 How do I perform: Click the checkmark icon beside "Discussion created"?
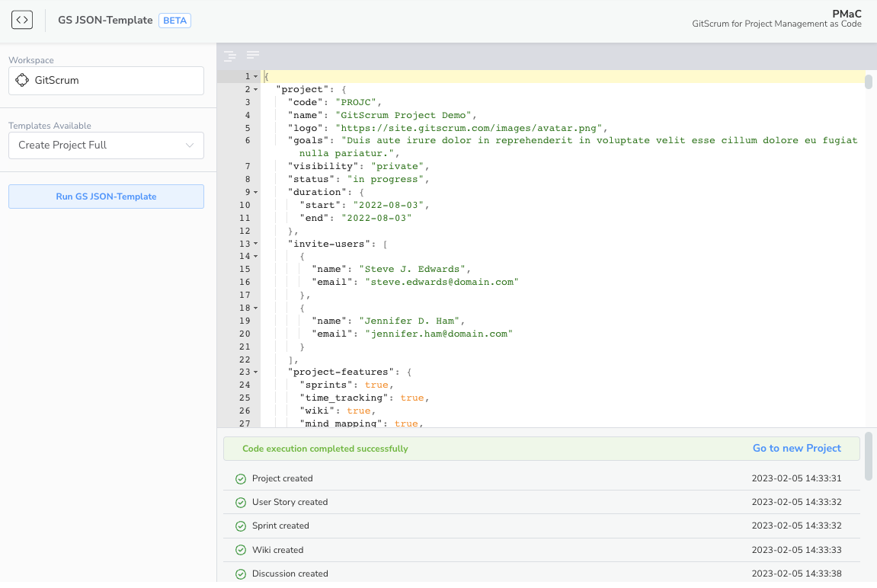coord(241,574)
